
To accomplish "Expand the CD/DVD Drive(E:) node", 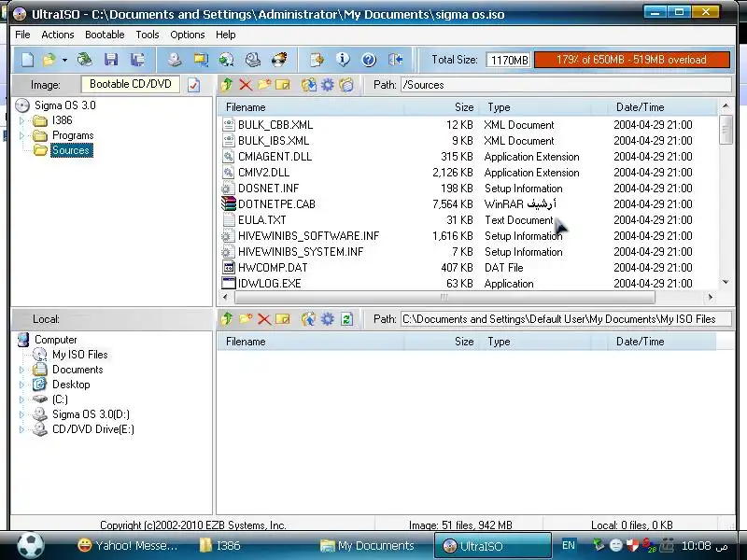I will [x=21, y=429].
